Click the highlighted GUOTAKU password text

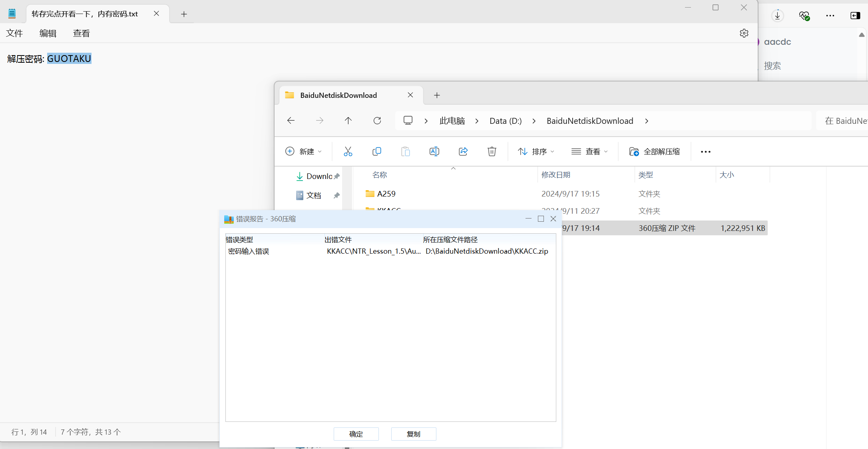[x=69, y=59]
